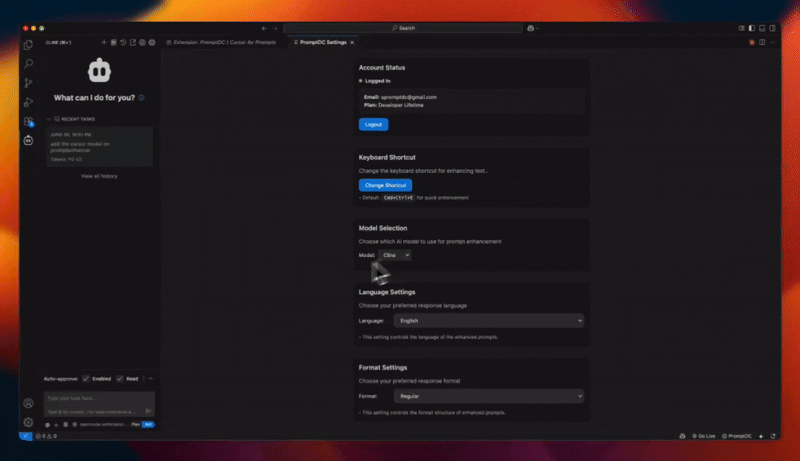Open Cline history clock icon
The image size is (800, 461).
point(123,42)
